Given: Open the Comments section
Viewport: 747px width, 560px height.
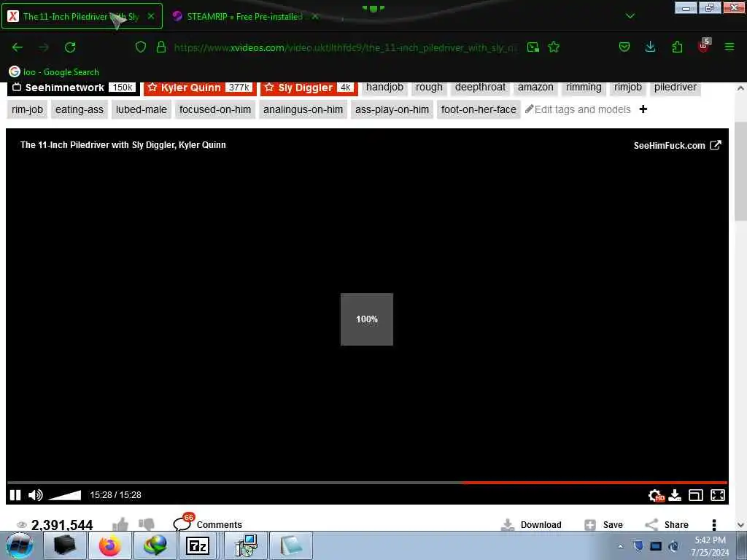Looking at the screenshot, I should 208,524.
